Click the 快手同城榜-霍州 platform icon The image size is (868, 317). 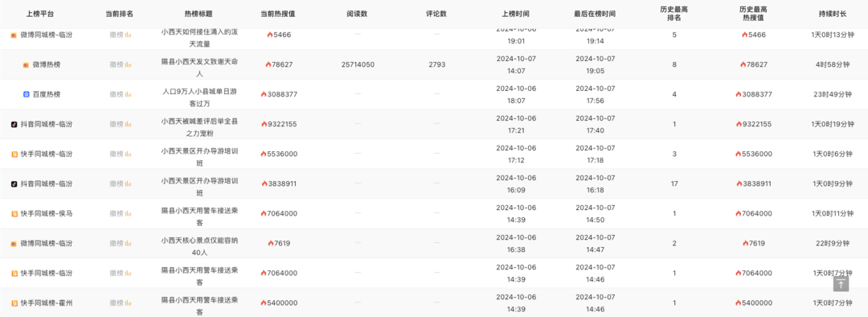point(14,303)
